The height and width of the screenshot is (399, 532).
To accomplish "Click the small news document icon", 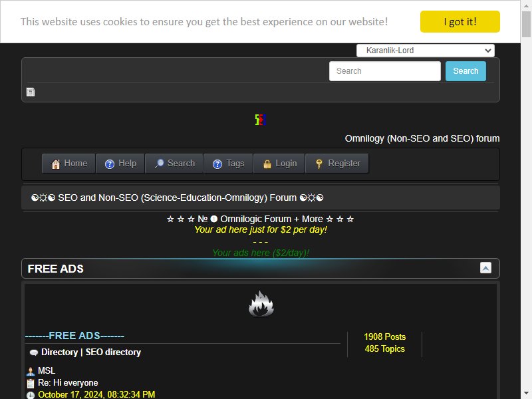I will [31, 92].
